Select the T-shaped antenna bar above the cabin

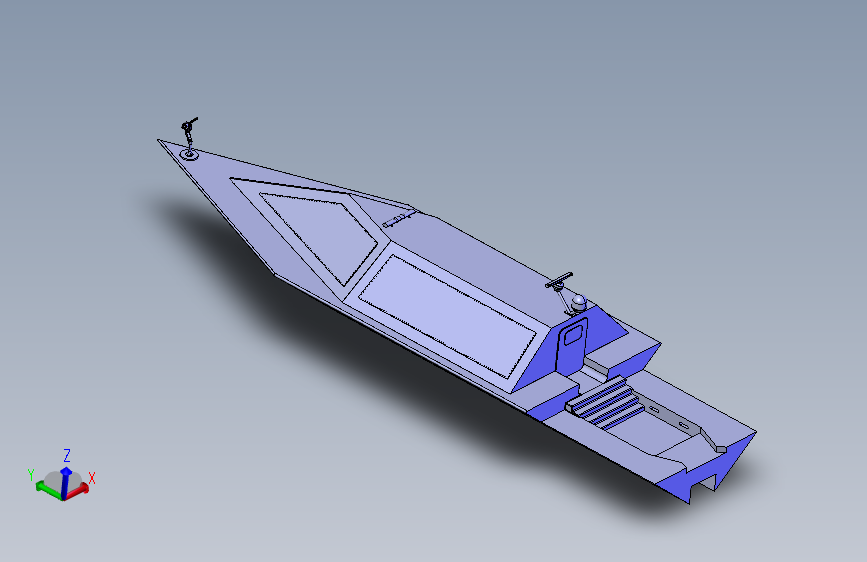559,280
